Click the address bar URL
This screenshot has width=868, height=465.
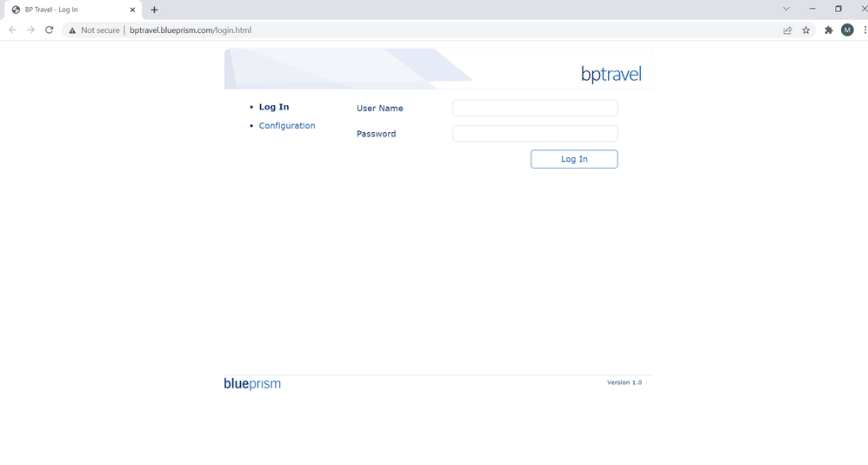190,30
